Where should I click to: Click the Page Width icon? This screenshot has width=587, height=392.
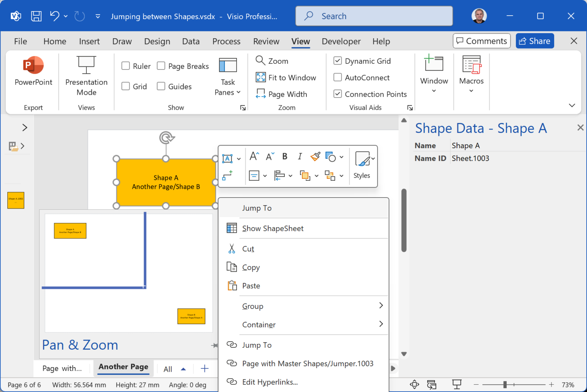[x=261, y=94]
